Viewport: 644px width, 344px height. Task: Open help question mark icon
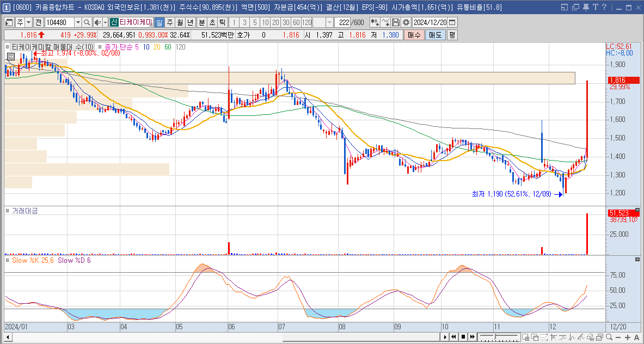point(604,7)
